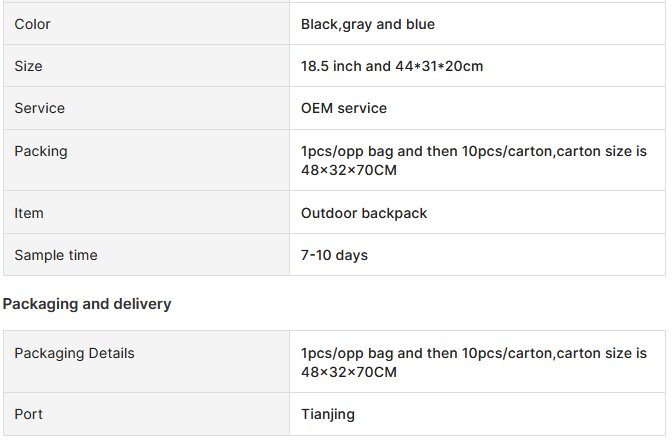Click '48×32×70CM' under Packaging Details

click(349, 372)
